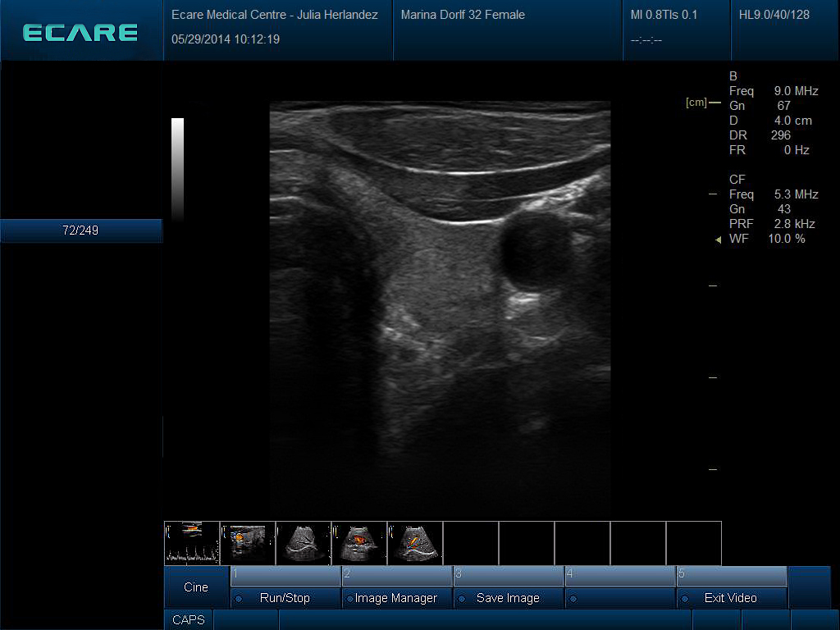Click the frame counter 72/249
The height and width of the screenshot is (630, 840).
80,231
